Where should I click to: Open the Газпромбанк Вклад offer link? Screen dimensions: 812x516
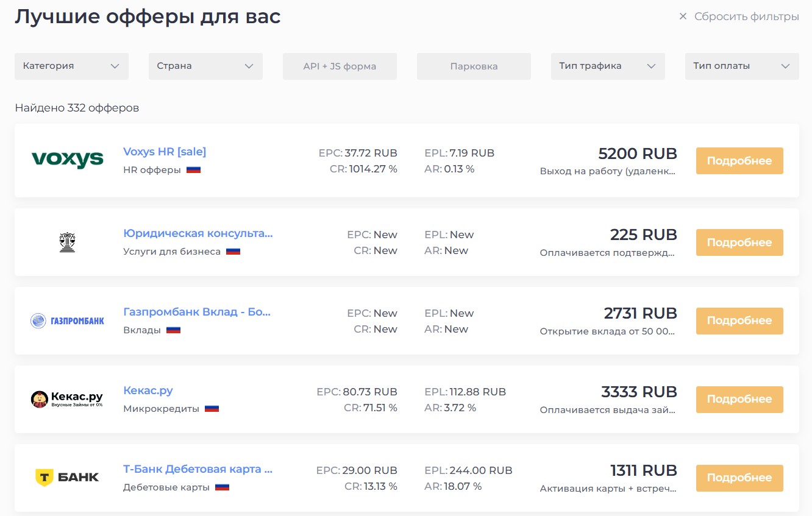click(197, 312)
